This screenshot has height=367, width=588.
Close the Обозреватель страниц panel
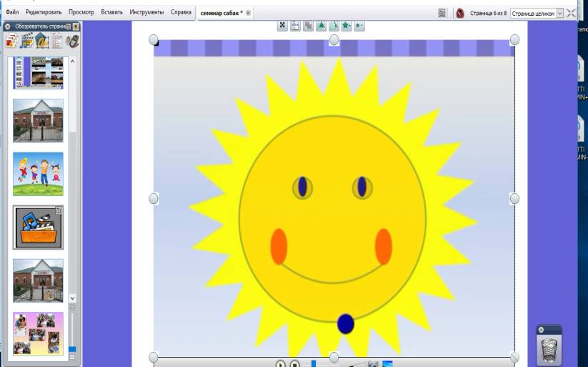pos(8,26)
